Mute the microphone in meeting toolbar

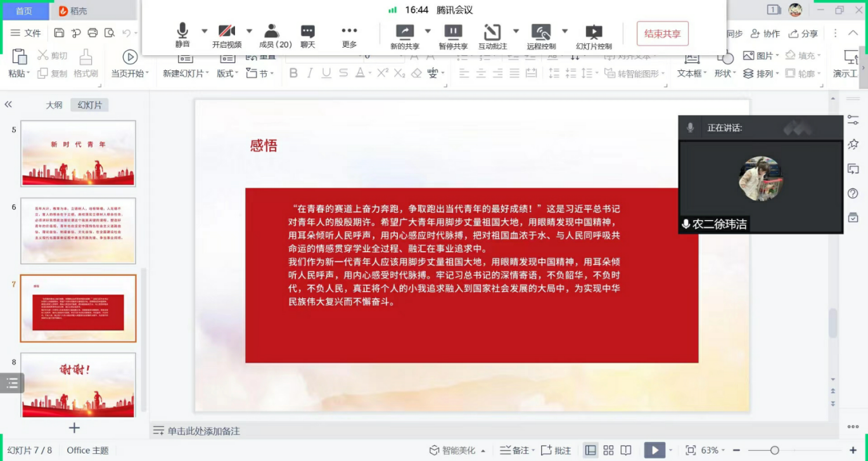click(x=182, y=36)
